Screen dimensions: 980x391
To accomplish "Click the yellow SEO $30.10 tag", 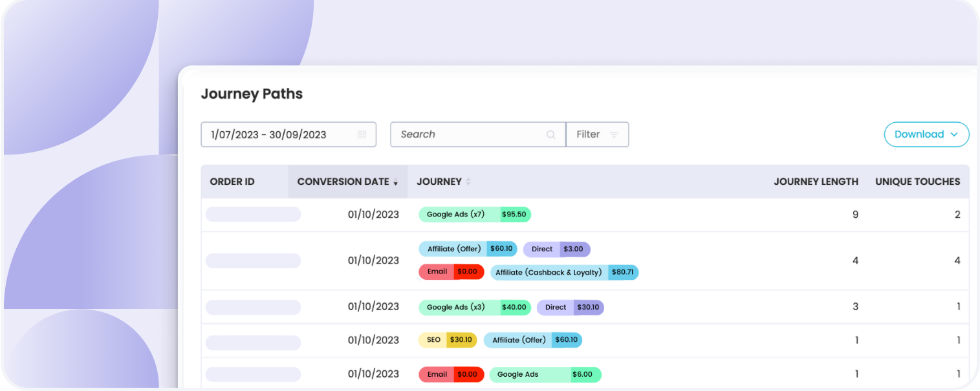I will pyautogui.click(x=447, y=340).
